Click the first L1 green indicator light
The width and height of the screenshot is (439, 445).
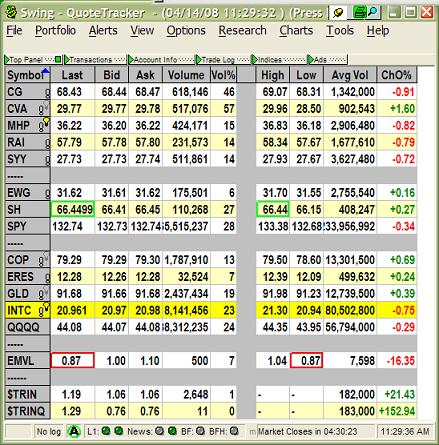[x=106, y=431]
